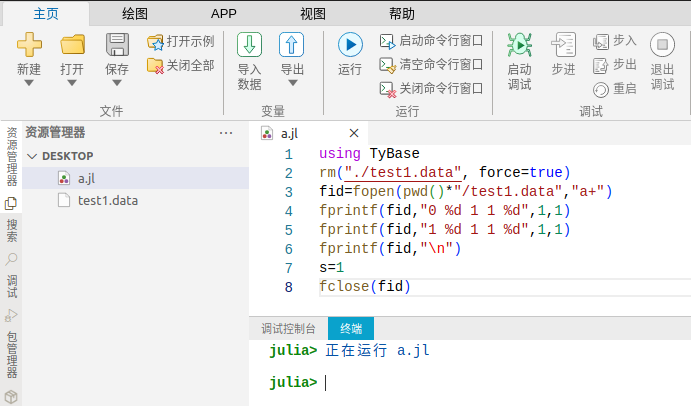Image resolution: width=691 pixels, height=406 pixels.
Task: Click the "using TyBase" code line
Action: click(x=369, y=153)
